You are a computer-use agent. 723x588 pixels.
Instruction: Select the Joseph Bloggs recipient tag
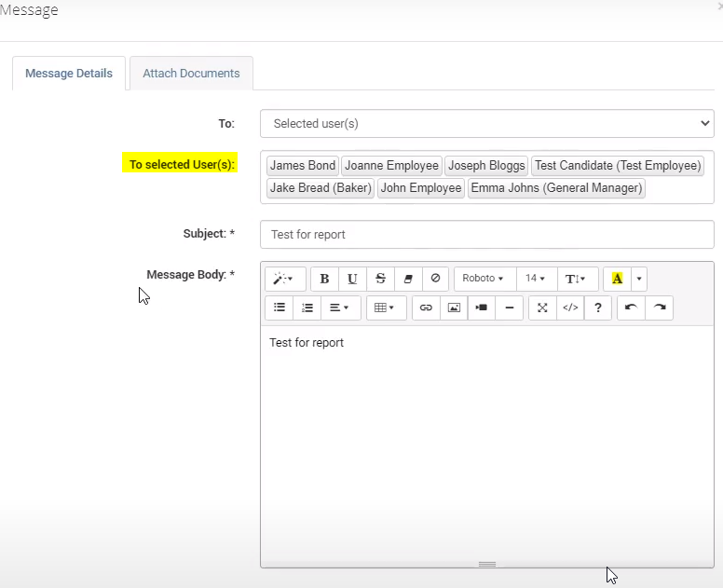pos(486,166)
